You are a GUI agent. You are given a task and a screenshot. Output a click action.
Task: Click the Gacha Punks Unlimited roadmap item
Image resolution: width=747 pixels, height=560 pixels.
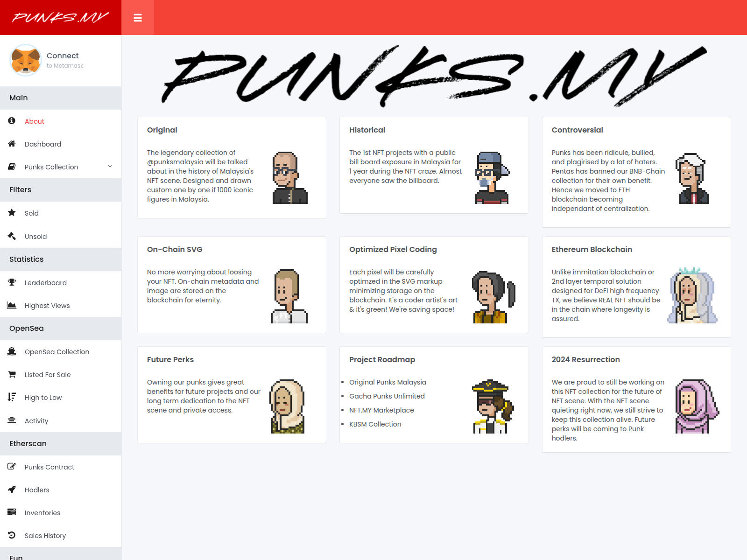pos(387,396)
